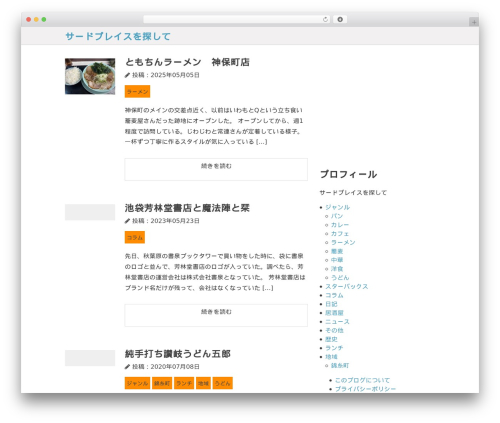The height and width of the screenshot is (423, 500).
Task: Open the 中華 category in the sidebar
Action: pos(337,260)
